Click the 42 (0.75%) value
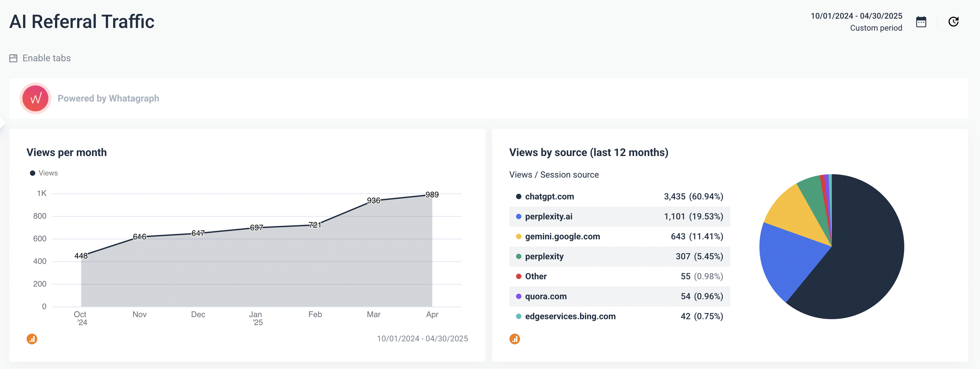 tap(702, 316)
